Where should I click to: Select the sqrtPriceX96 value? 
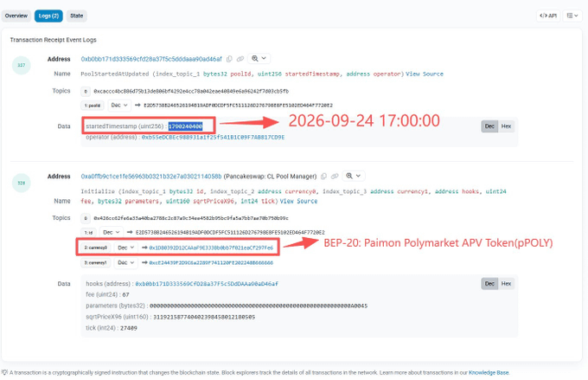point(204,318)
